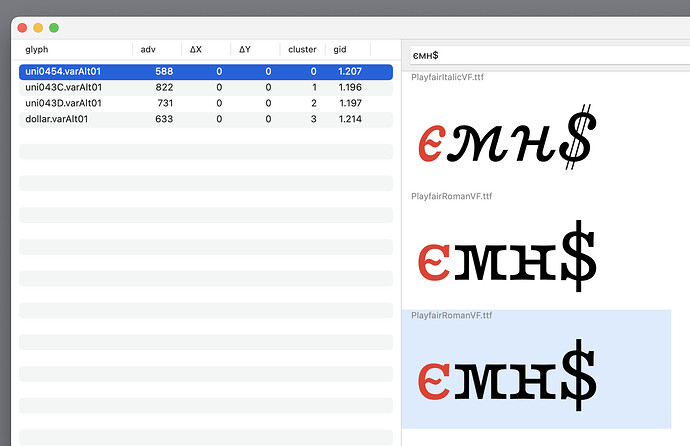Image resolution: width=690 pixels, height=446 pixels.
Task: Select the unhighlighted PlayfairRomanVF.ttf preview
Action: [536, 250]
